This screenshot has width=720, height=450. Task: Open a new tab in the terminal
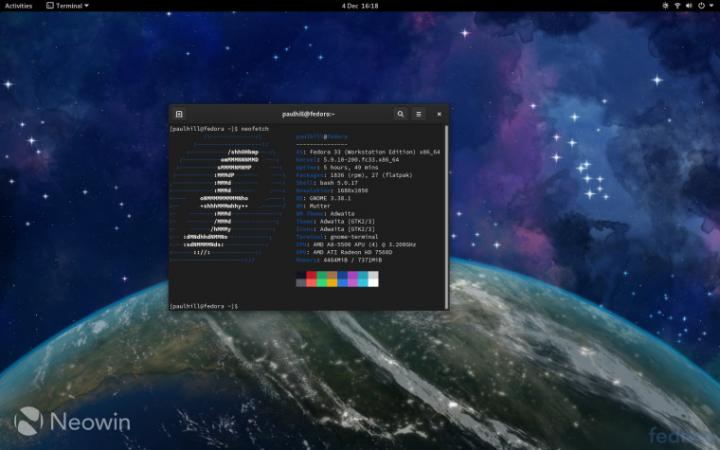point(179,114)
